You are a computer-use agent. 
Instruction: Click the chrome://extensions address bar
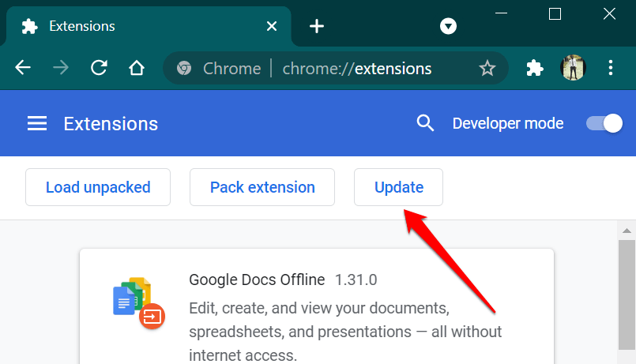[x=356, y=69]
